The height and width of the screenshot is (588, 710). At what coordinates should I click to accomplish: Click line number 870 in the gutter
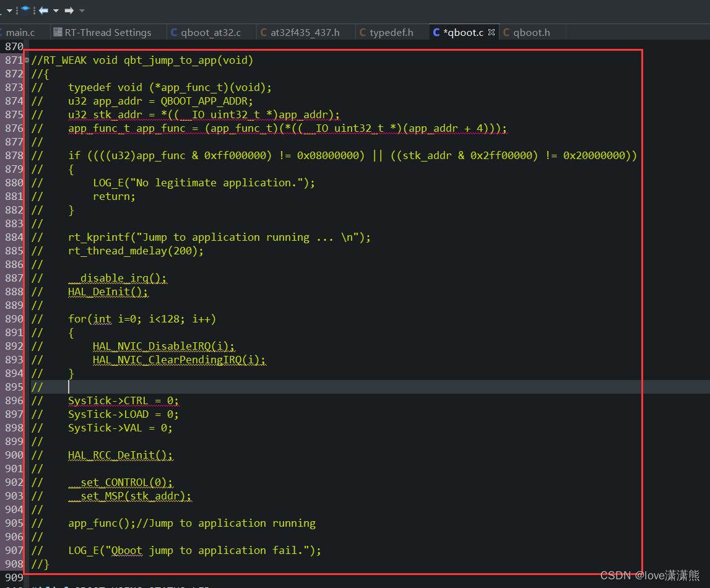pos(14,46)
